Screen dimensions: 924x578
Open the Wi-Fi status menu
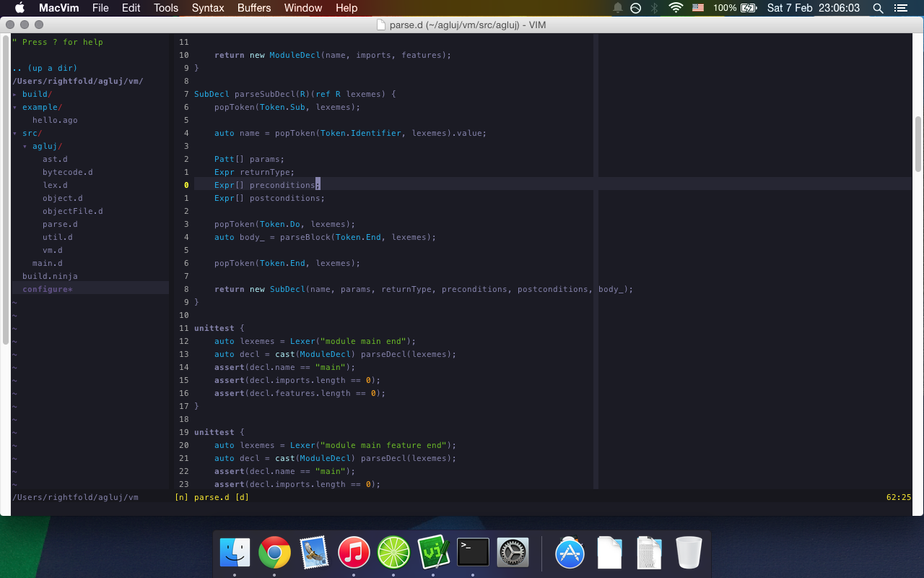tap(676, 8)
